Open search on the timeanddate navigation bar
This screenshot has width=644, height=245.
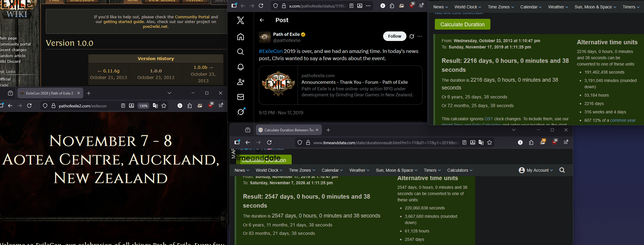point(562,170)
